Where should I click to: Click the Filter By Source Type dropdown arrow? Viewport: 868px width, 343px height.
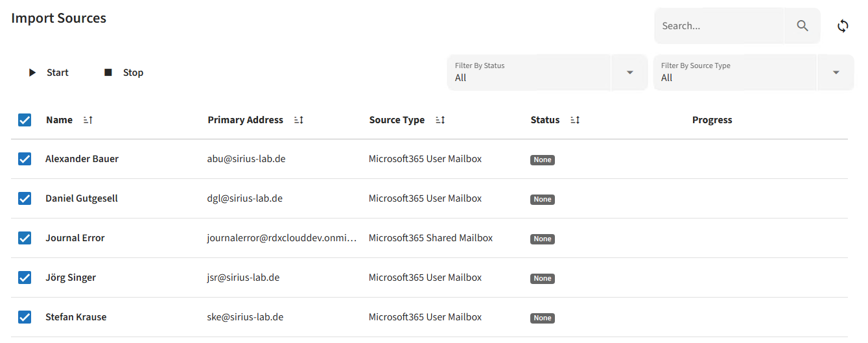836,72
